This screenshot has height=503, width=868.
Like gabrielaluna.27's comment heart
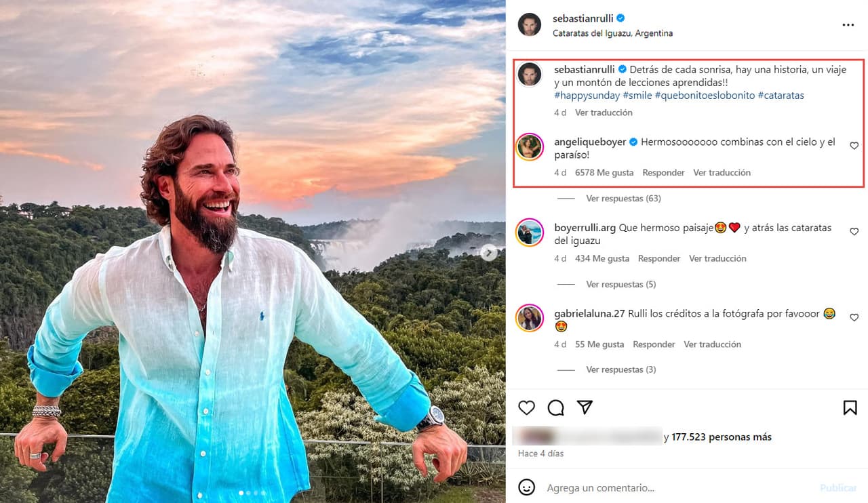(854, 318)
